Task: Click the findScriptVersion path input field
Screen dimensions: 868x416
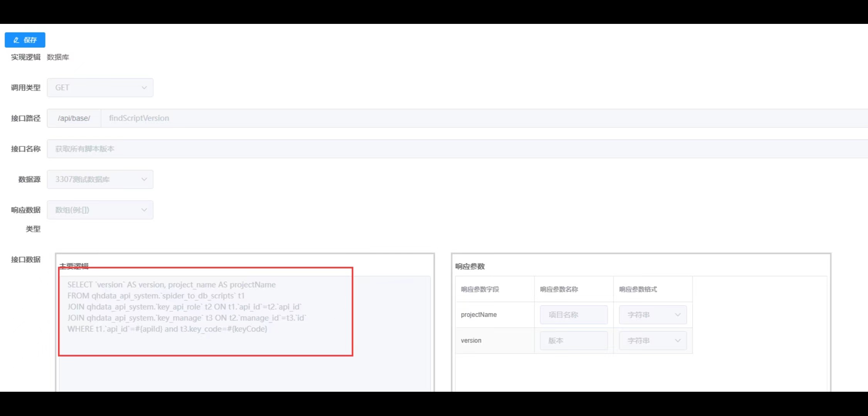Action: [484, 118]
